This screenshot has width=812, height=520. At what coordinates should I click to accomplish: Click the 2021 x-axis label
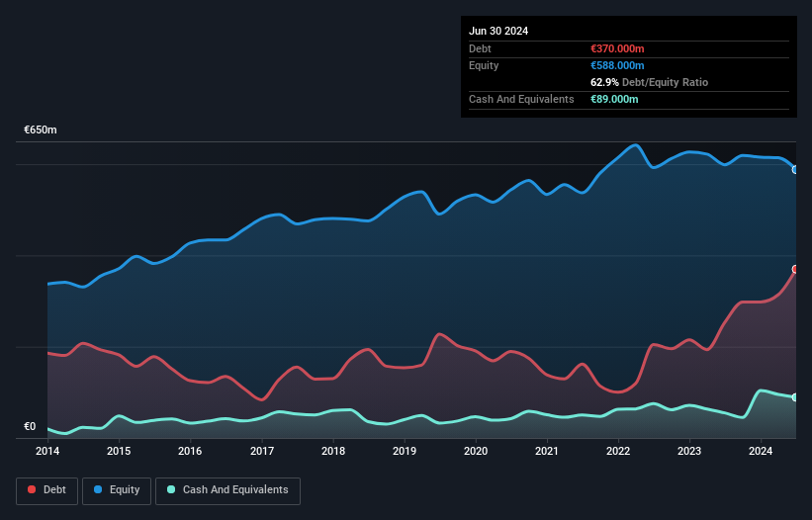[547, 451]
